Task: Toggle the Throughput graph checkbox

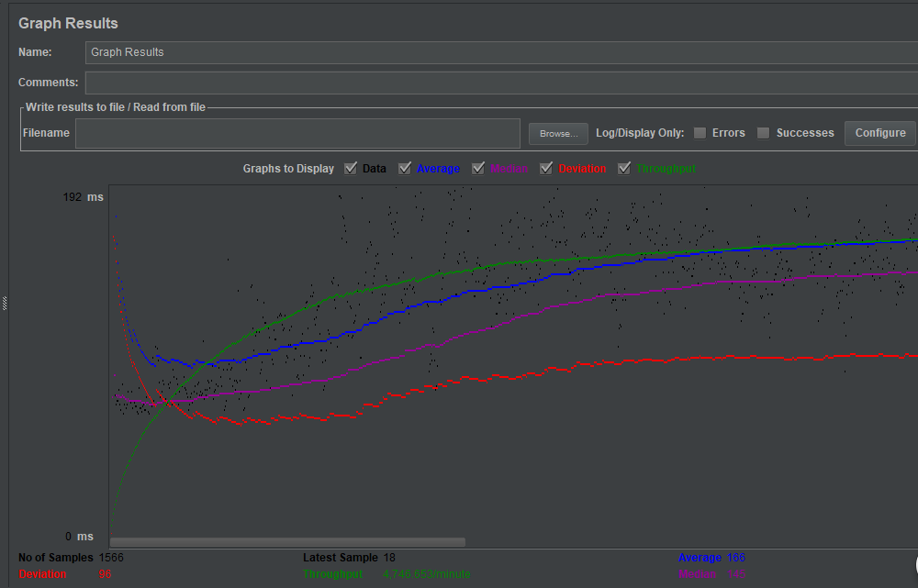Action: (x=624, y=169)
